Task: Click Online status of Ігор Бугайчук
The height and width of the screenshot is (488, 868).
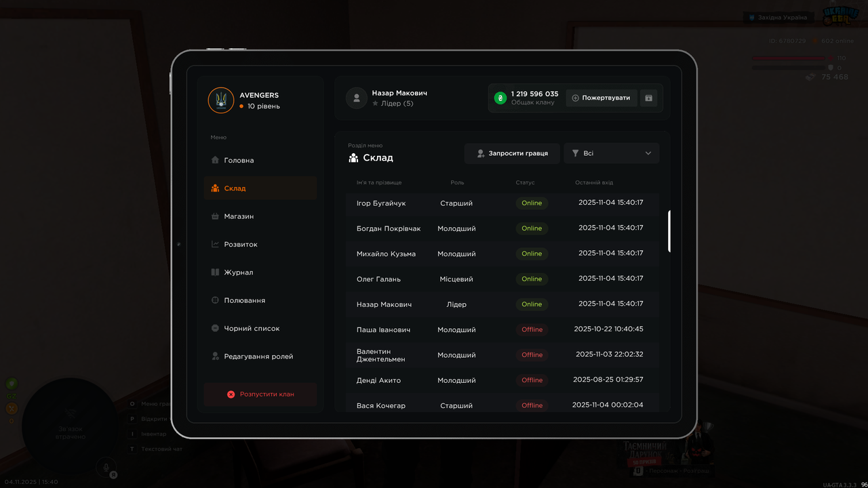Action: click(x=532, y=203)
